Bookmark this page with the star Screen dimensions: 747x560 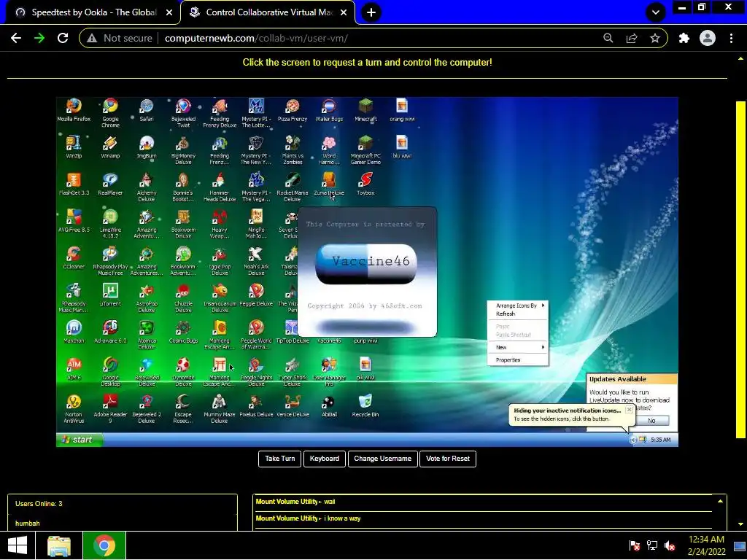point(655,38)
